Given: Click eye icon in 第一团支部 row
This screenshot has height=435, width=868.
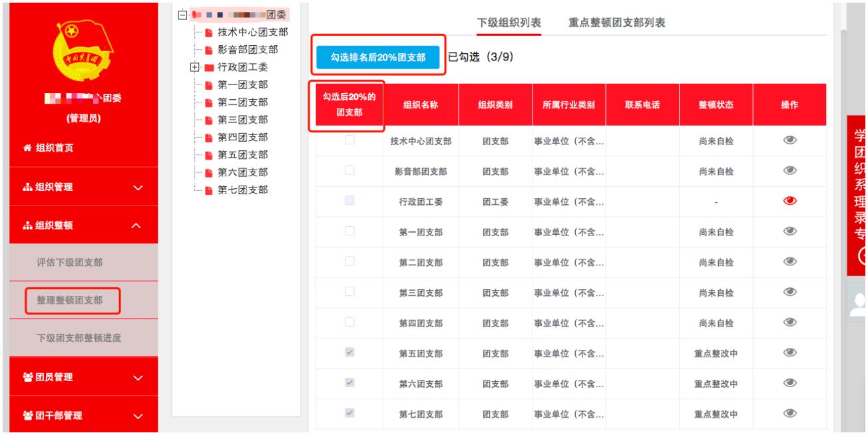Looking at the screenshot, I should tap(789, 231).
